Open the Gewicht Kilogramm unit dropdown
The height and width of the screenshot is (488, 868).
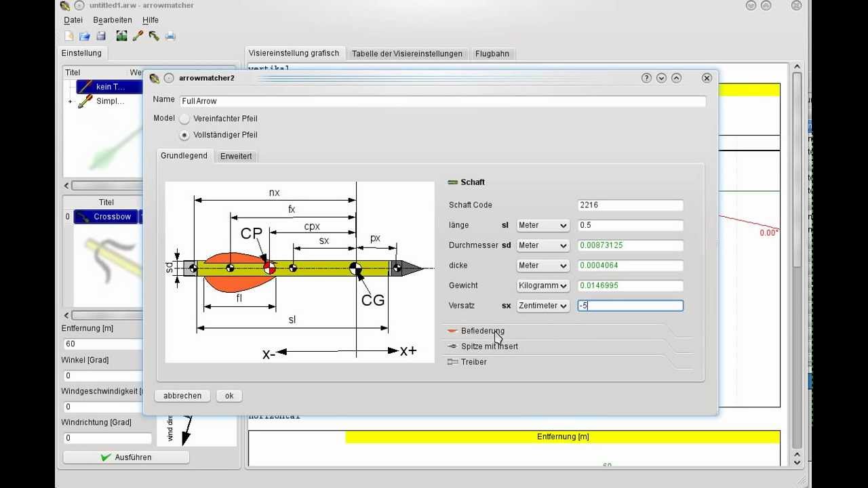542,285
